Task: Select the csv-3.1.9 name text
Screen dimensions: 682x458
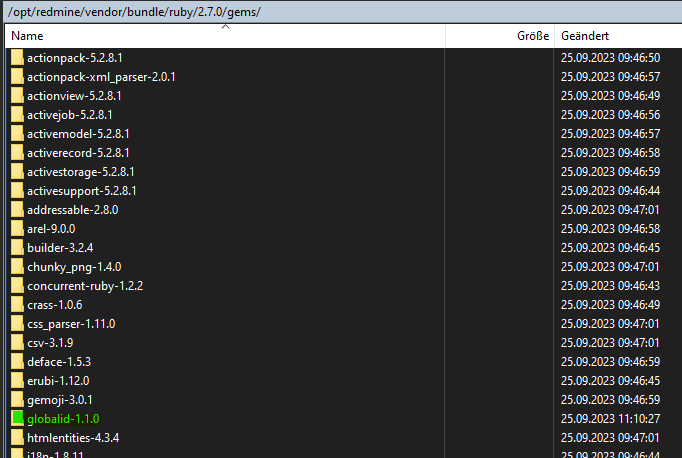Action: click(50, 343)
